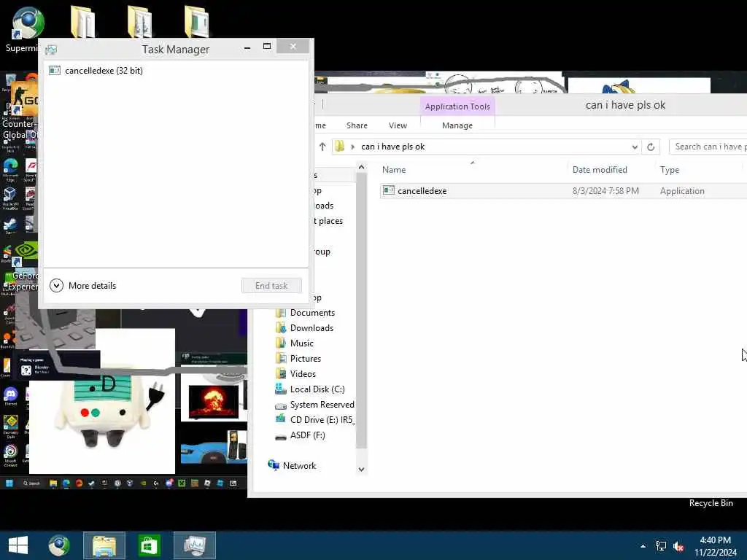This screenshot has width=747, height=560.
Task: Click the Up arrow in Explorer
Action: click(x=322, y=146)
